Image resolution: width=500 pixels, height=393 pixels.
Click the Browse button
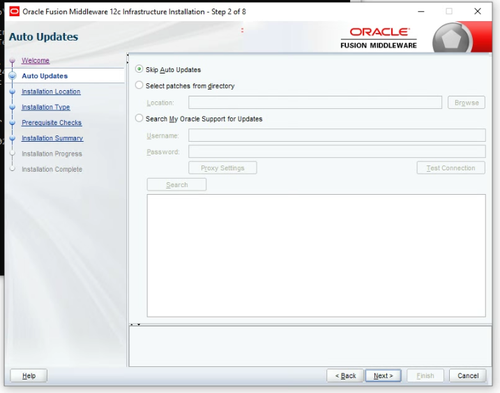(x=466, y=102)
